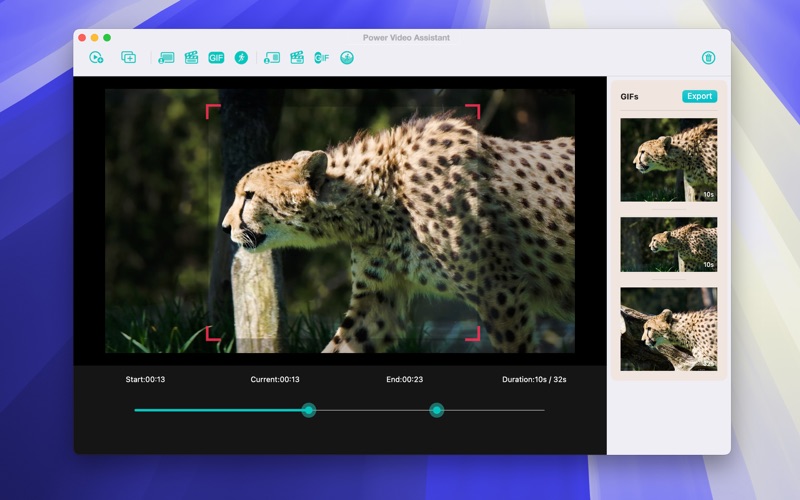
Task: Click the screen frame icon just right of the first separator
Action: [x=166, y=58]
